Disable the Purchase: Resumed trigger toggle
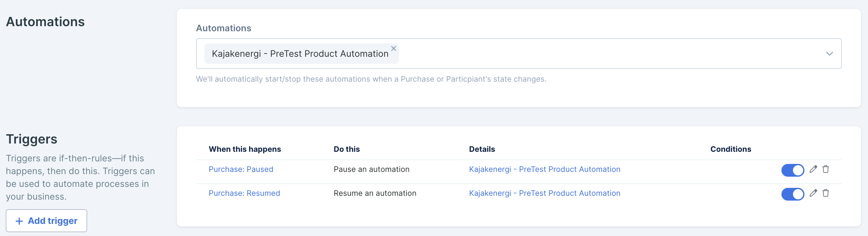The height and width of the screenshot is (236, 868). click(792, 194)
